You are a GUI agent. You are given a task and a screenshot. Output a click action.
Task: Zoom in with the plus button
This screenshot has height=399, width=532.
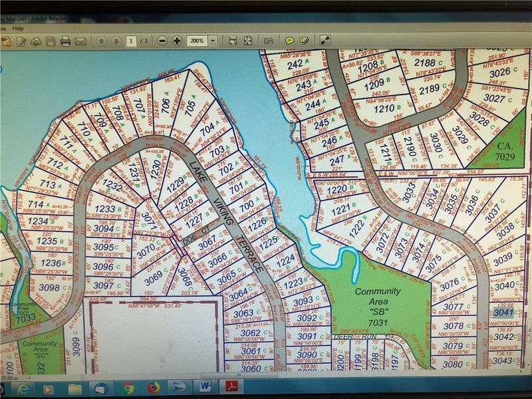(x=177, y=41)
